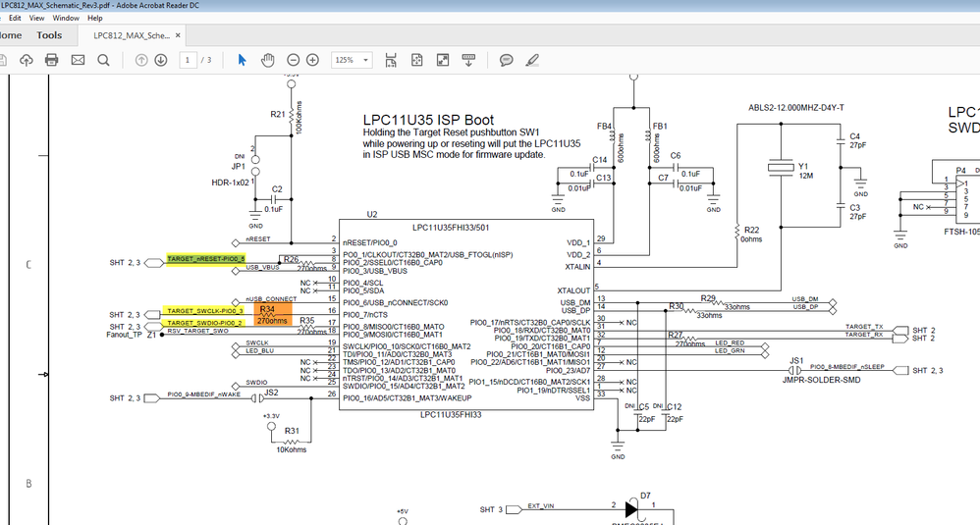Enter full screen mode with the expand icon
Screen dimensions: 980x525
click(443, 60)
